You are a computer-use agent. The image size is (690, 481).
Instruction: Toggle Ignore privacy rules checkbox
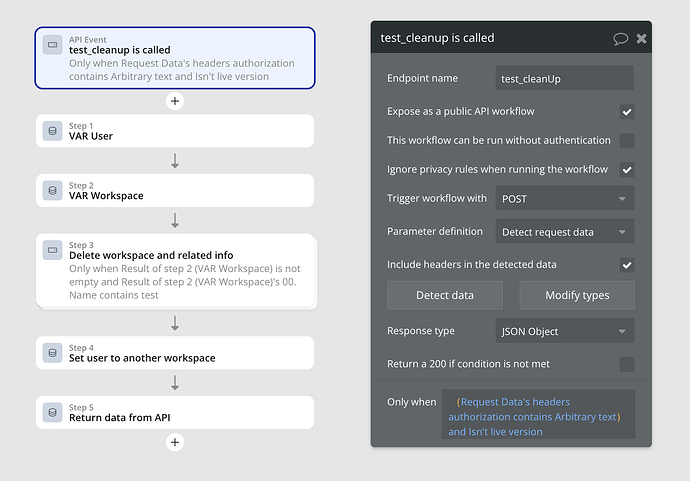(x=627, y=170)
